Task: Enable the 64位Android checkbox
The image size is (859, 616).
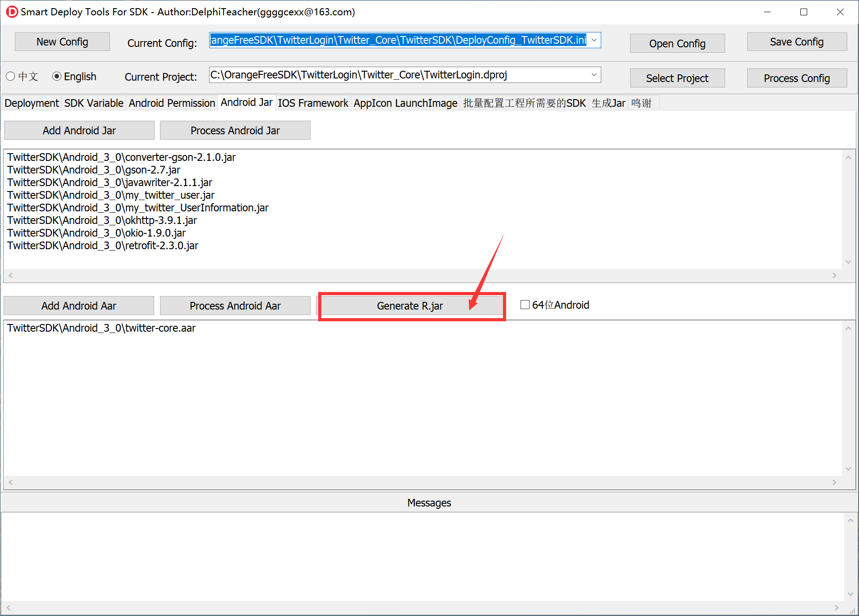Action: pos(525,305)
